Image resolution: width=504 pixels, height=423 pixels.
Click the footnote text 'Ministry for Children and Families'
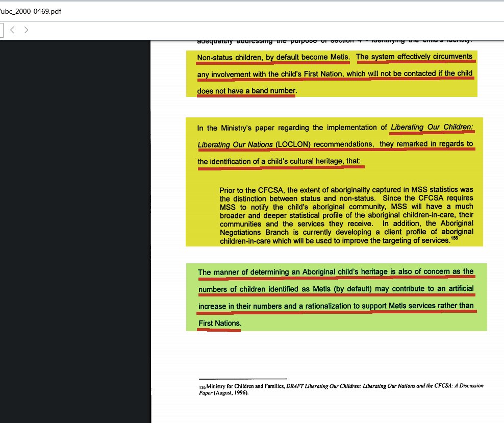click(x=245, y=386)
